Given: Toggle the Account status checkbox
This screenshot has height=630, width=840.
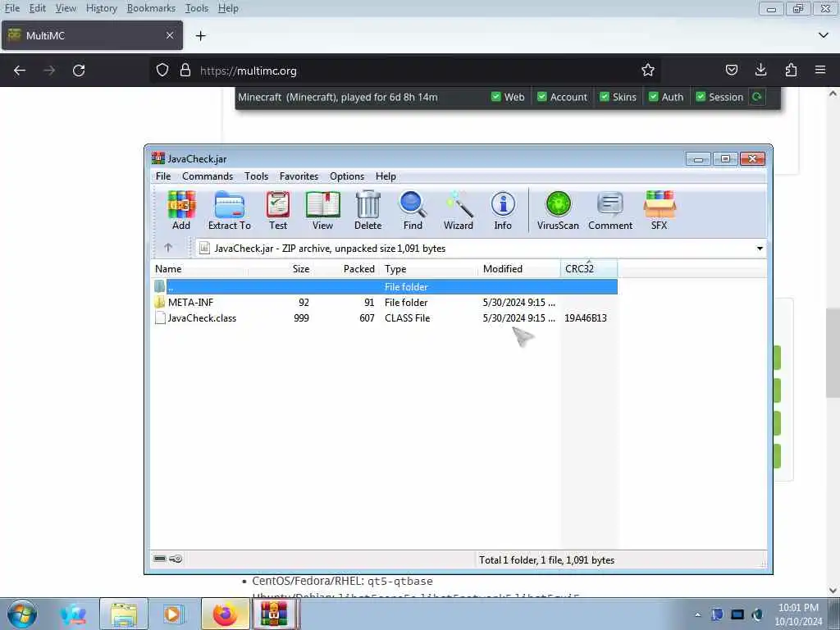Looking at the screenshot, I should pos(541,97).
